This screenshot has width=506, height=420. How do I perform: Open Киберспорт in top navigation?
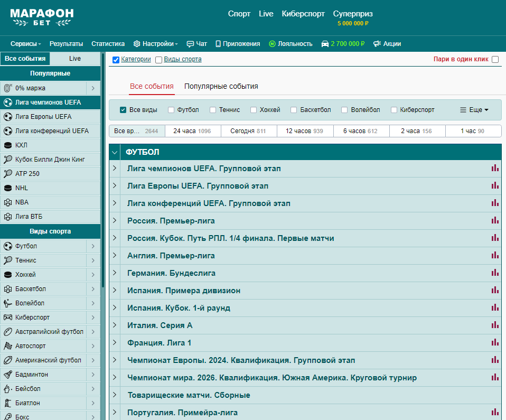(303, 14)
